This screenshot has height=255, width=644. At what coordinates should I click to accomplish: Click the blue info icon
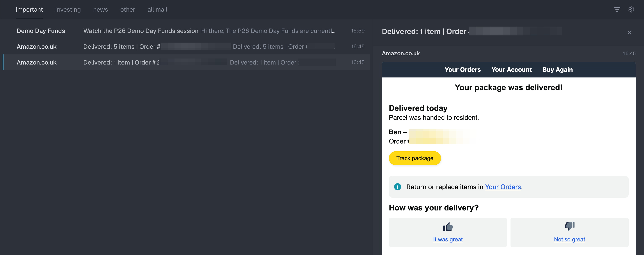point(397,187)
